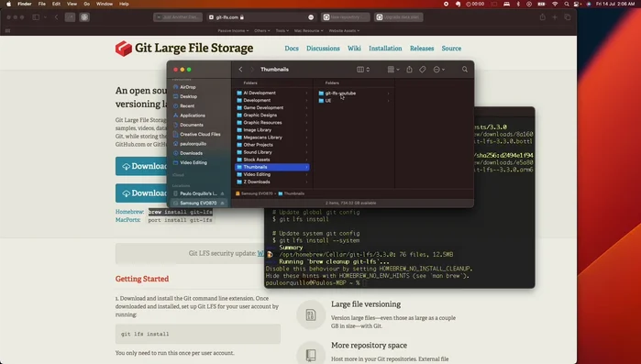641x364 pixels.
Task: Select Samsung EVO870 drive in sidebar
Action: pyautogui.click(x=198, y=203)
